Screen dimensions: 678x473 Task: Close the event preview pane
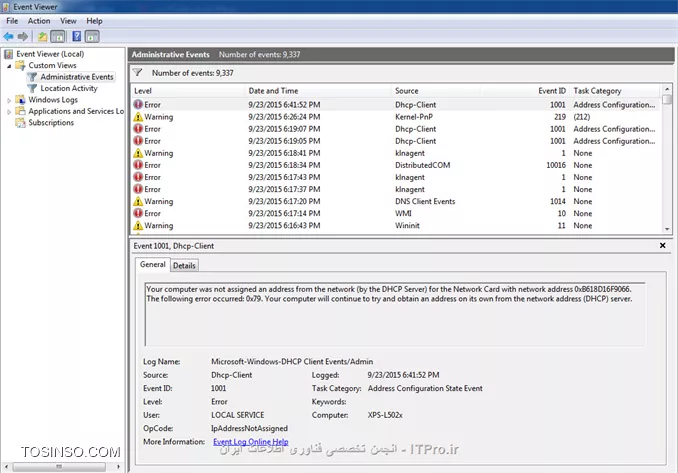coord(662,245)
